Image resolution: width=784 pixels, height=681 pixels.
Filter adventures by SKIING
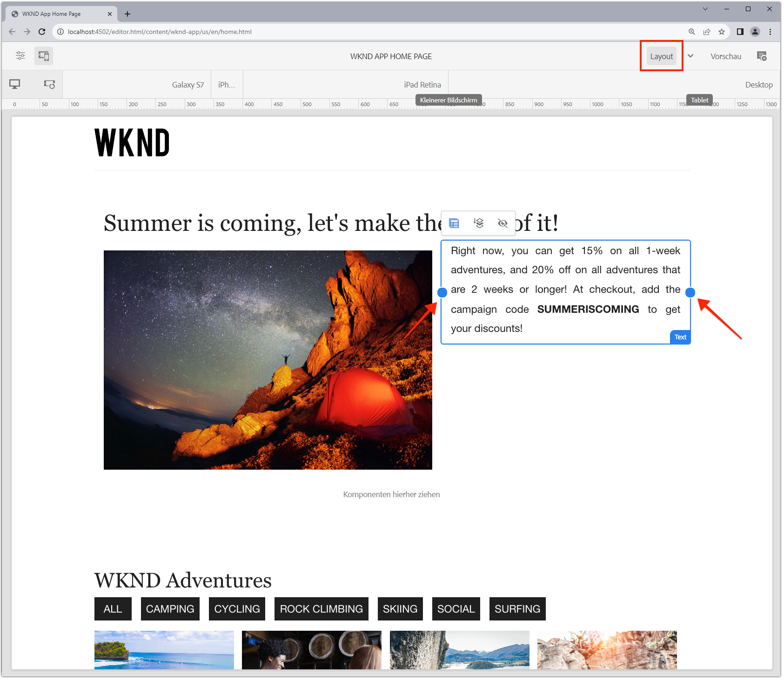[x=400, y=609]
